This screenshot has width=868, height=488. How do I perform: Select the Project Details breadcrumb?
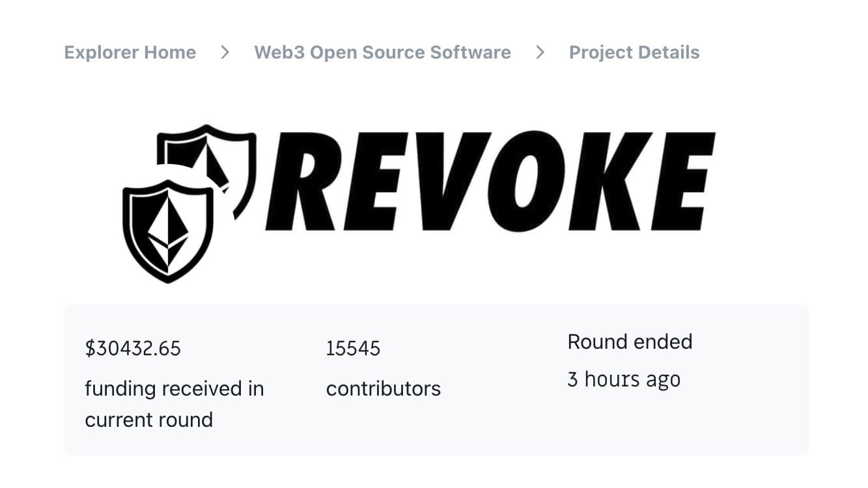pos(634,52)
